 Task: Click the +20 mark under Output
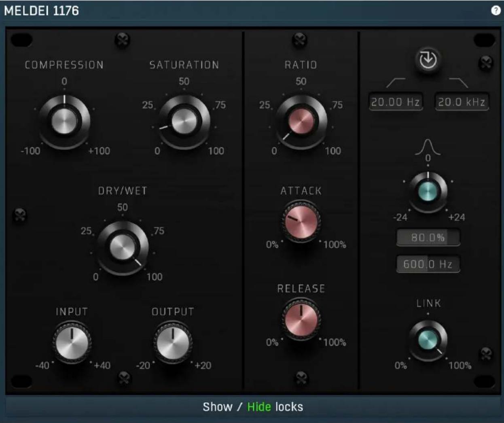203,366
